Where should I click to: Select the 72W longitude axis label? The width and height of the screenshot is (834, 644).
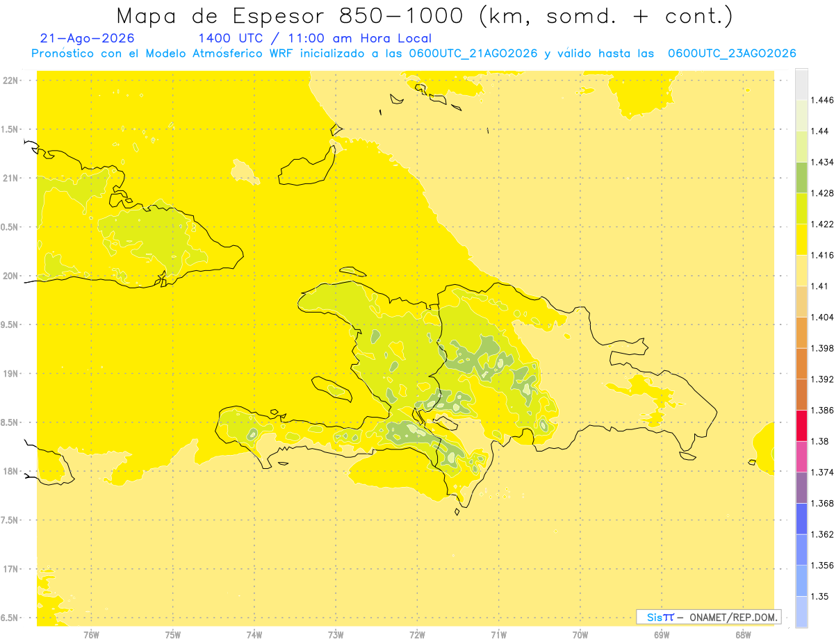click(x=417, y=635)
